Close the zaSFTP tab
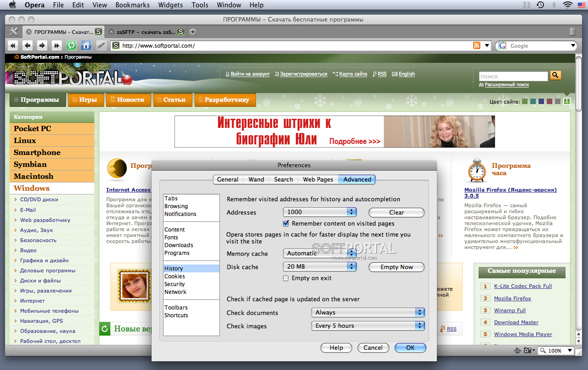Viewport: 588px width, 370px height. coord(111,32)
